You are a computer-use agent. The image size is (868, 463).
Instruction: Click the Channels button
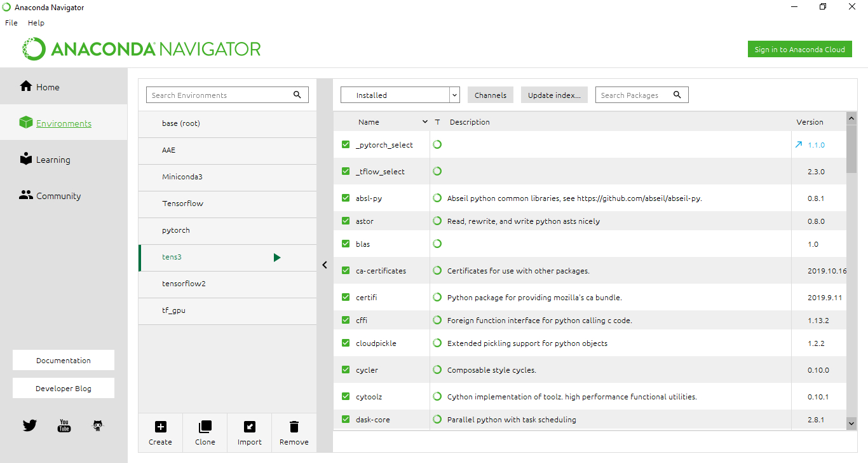click(491, 95)
